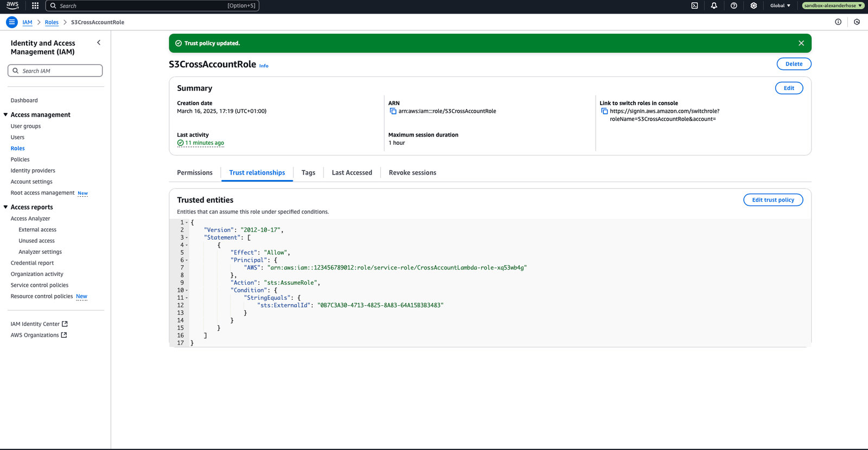
Task: Click the Delete role button
Action: coord(794,64)
